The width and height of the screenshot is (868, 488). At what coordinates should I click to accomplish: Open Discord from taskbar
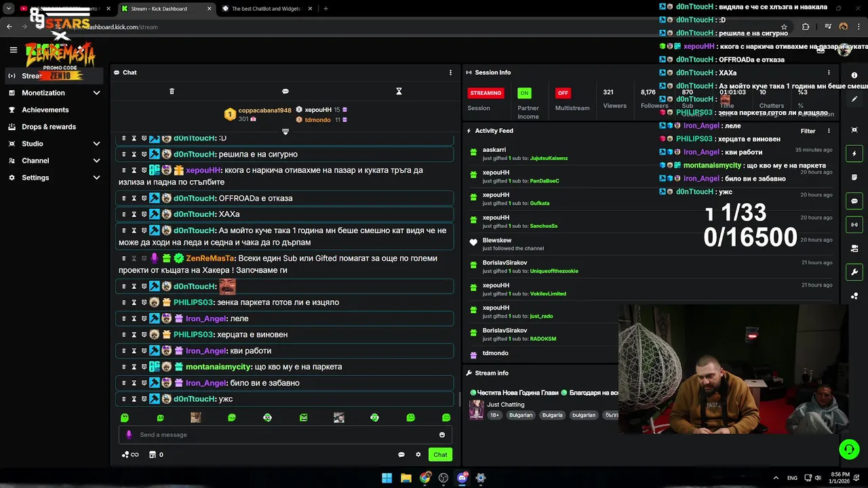462,478
